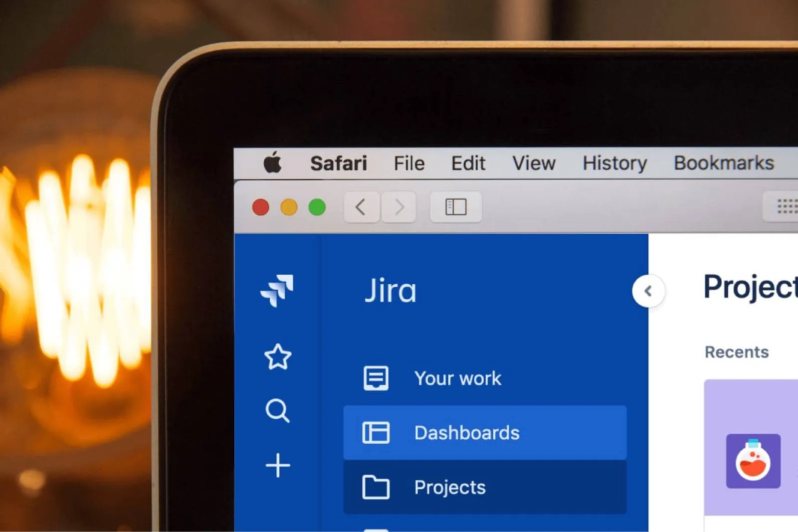Open the History menu
798x532 pixels.
pos(614,163)
